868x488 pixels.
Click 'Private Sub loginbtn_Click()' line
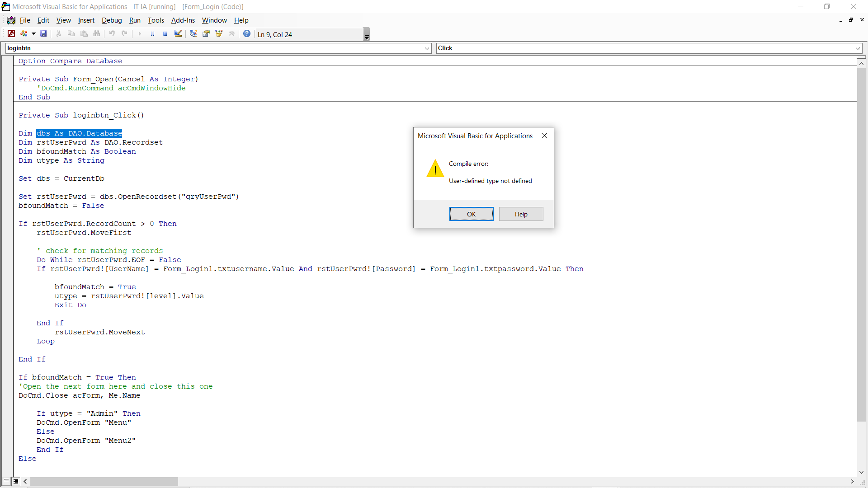coord(81,115)
